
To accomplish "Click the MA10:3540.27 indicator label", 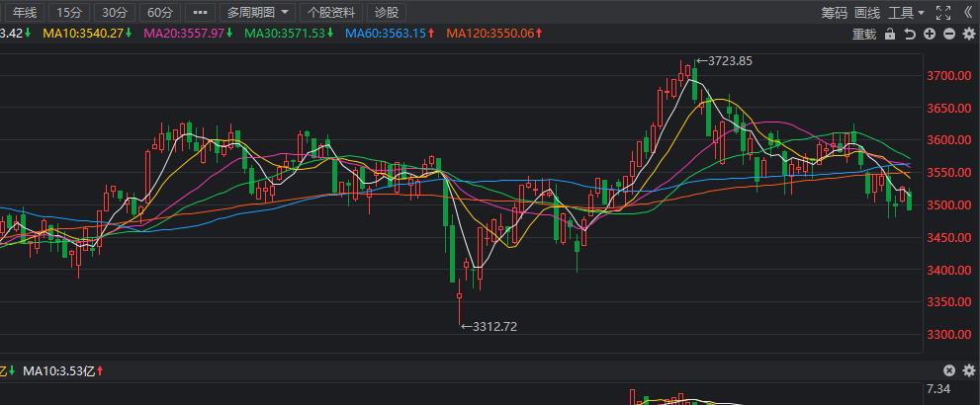I will 87,33.
